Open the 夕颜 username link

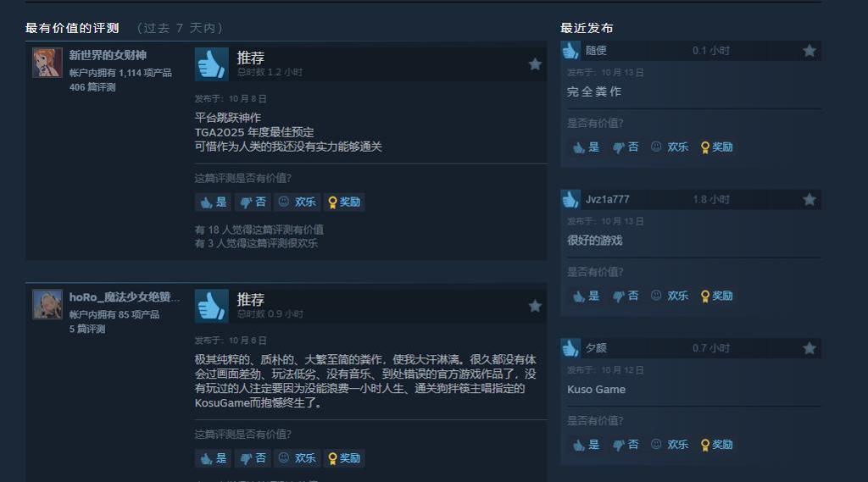click(x=596, y=348)
